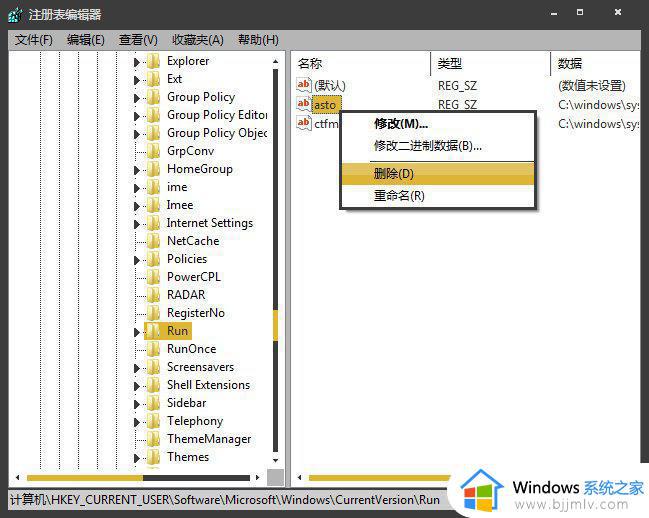Click the Policies folder icon
This screenshot has width=649, height=518.
click(x=154, y=259)
